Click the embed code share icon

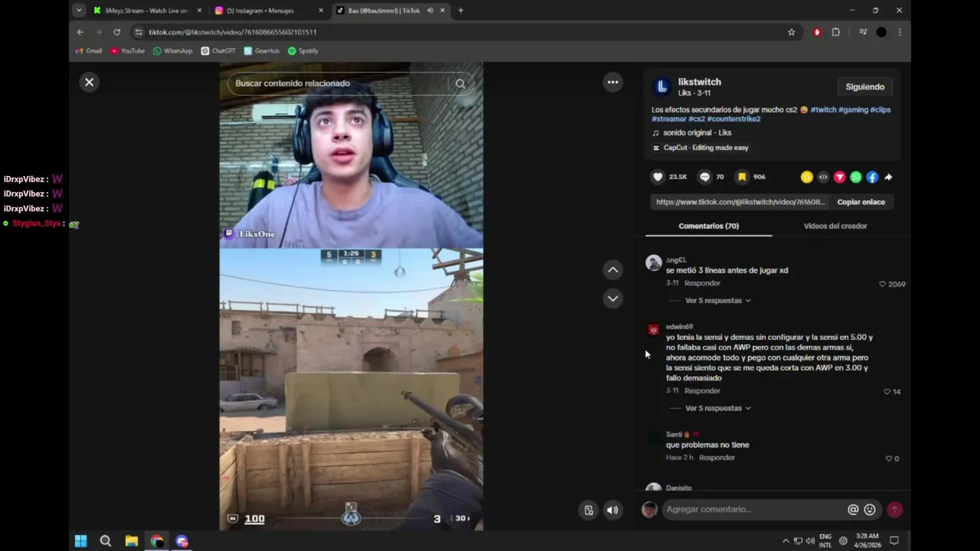(x=823, y=177)
